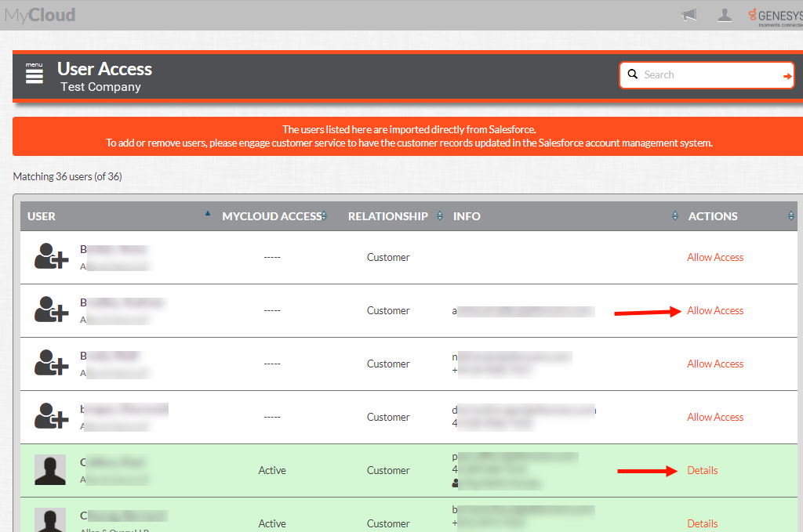Click the Details link on the bottom row
Screen dimensions: 803x532
[702, 523]
